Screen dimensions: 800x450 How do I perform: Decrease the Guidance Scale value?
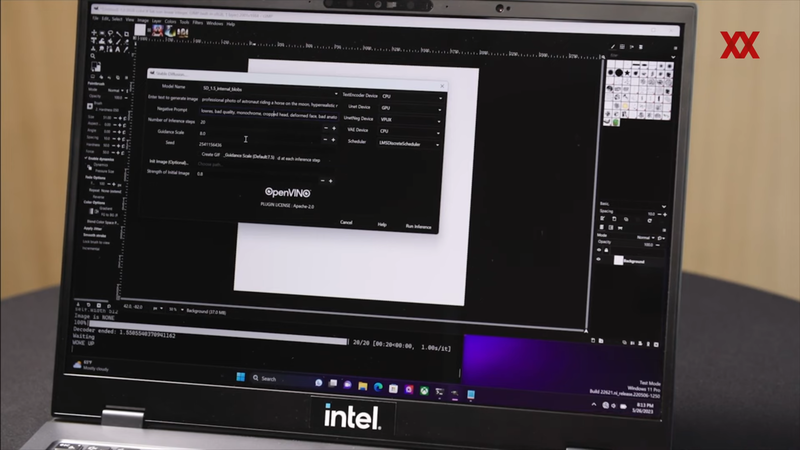click(x=325, y=139)
